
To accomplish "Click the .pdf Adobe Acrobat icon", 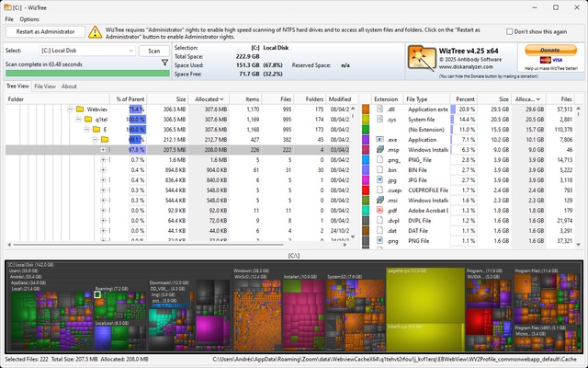I will click(379, 211).
